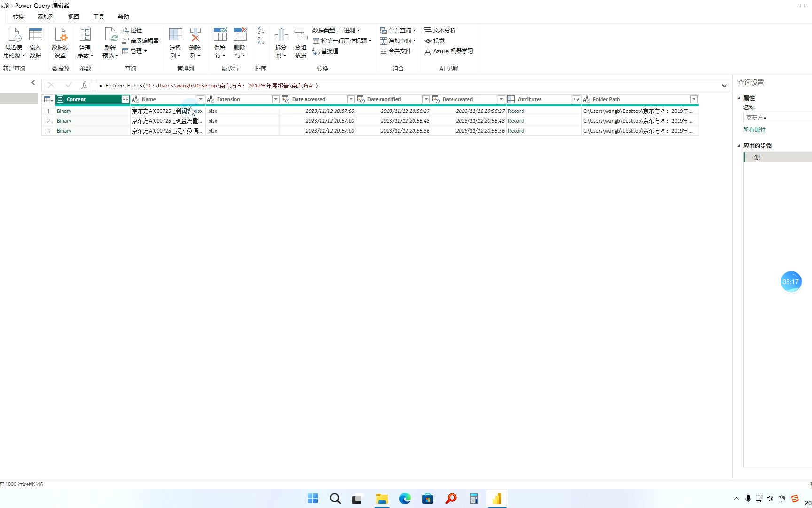This screenshot has width=812, height=508.
Task: Click the expand icon in Attributes column header
Action: pos(576,99)
